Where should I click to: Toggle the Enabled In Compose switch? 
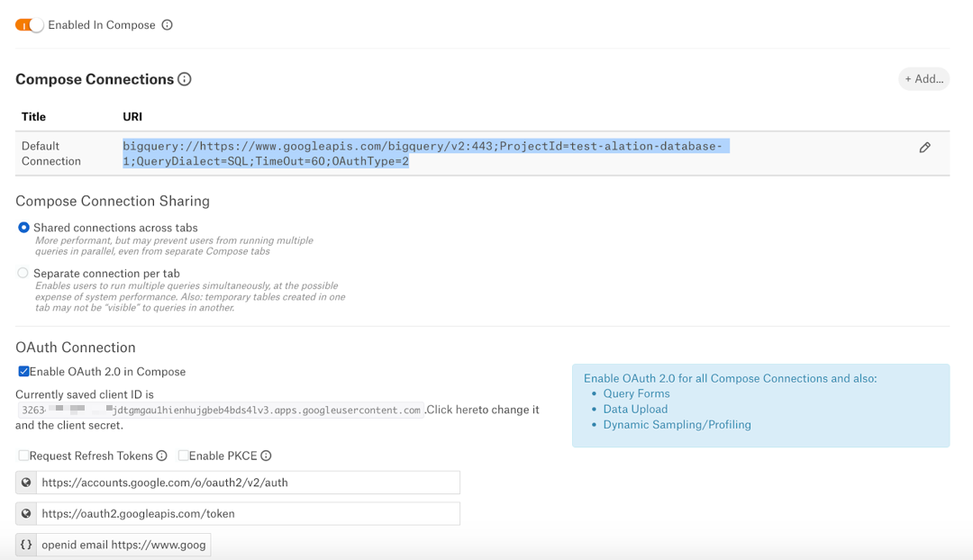pyautogui.click(x=29, y=25)
